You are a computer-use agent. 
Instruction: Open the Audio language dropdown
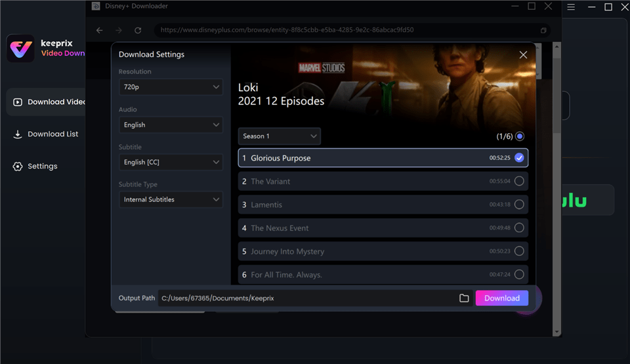[171, 125]
